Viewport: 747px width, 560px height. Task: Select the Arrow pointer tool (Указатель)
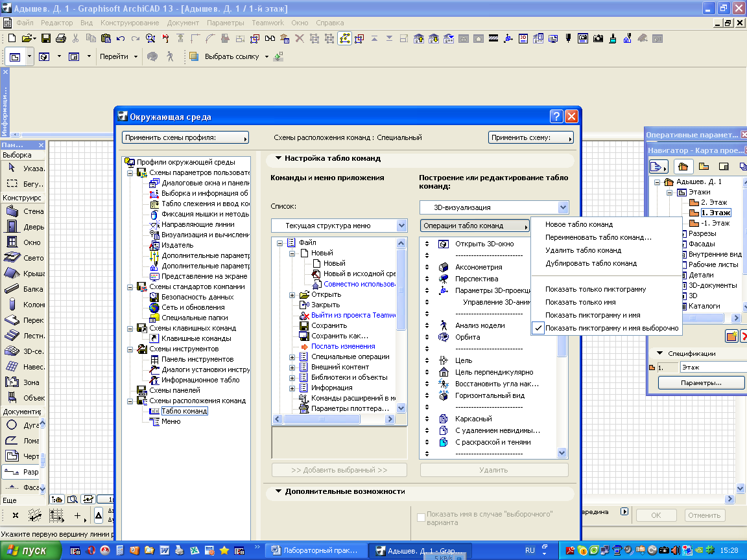(23, 168)
